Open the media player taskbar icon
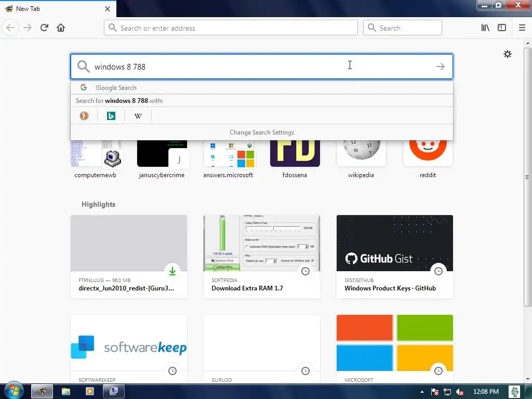This screenshot has width=532, height=399. point(89,391)
